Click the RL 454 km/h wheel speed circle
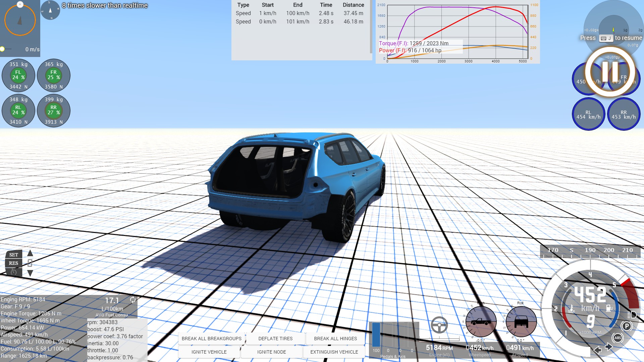Viewport: 644px width, 362px height. pyautogui.click(x=588, y=114)
